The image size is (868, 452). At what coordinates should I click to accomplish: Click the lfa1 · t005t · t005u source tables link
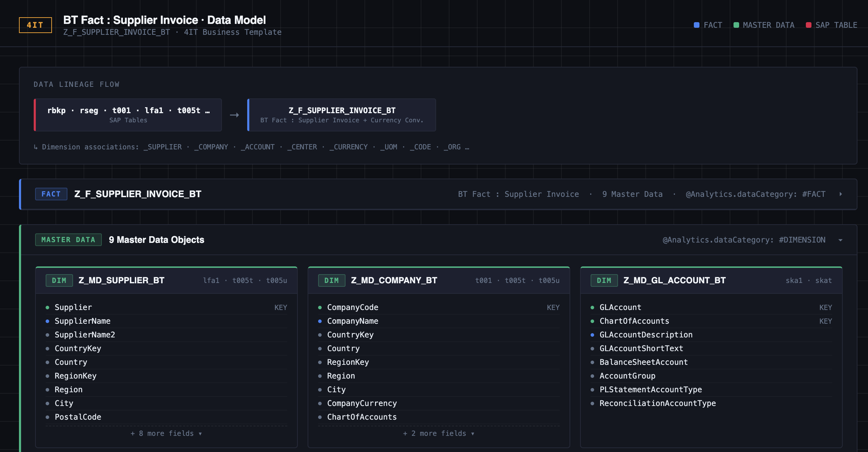point(245,280)
